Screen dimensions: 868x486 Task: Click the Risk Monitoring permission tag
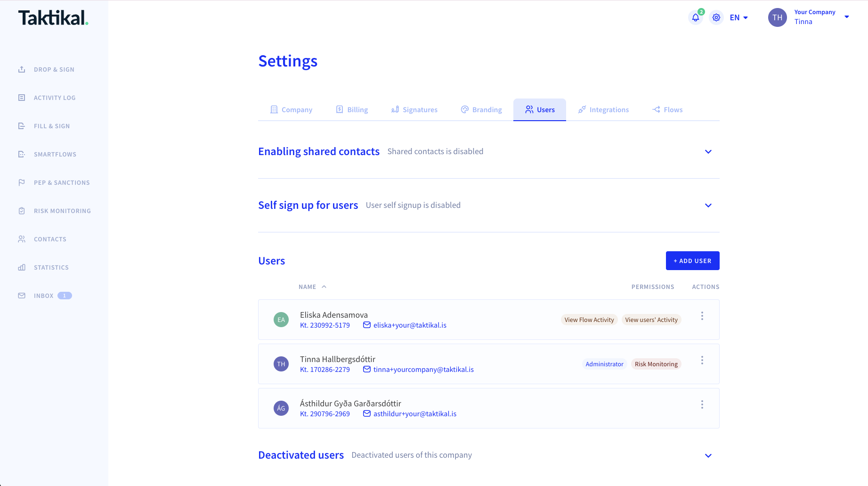(656, 364)
